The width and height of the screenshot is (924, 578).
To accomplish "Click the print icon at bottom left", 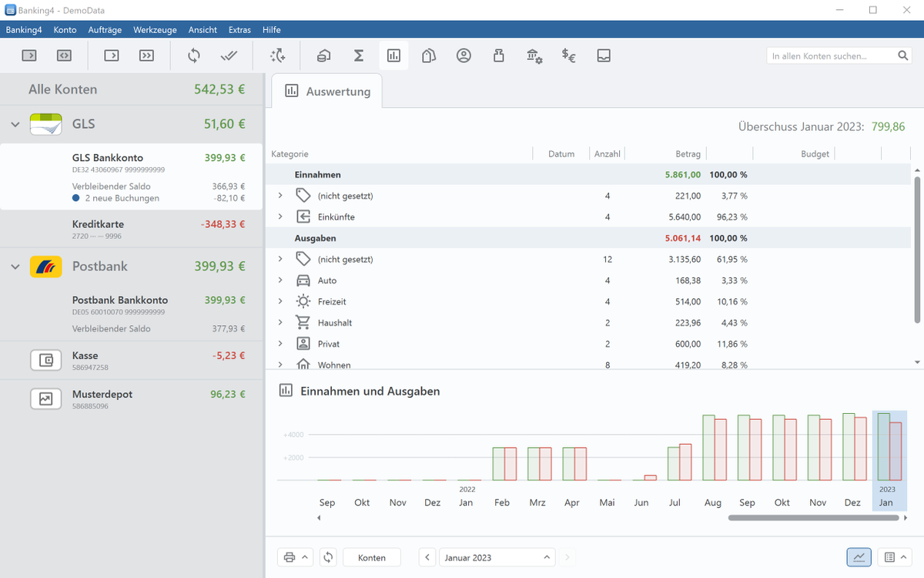I will 290,557.
